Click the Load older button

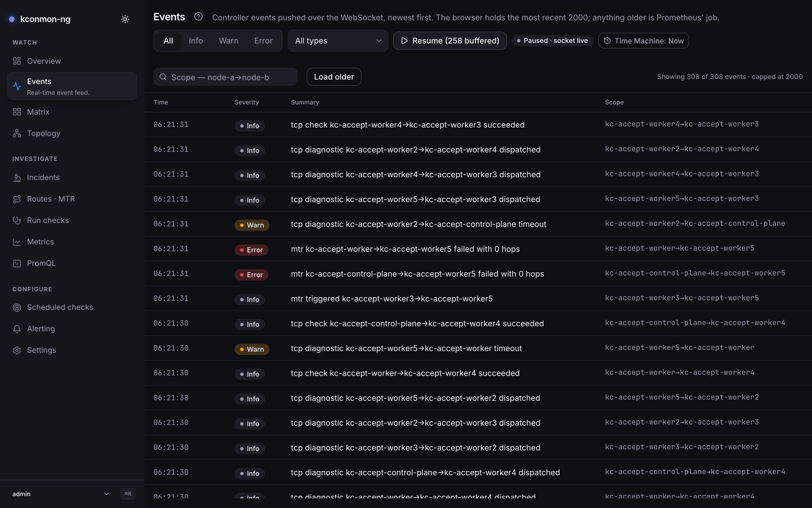(334, 77)
